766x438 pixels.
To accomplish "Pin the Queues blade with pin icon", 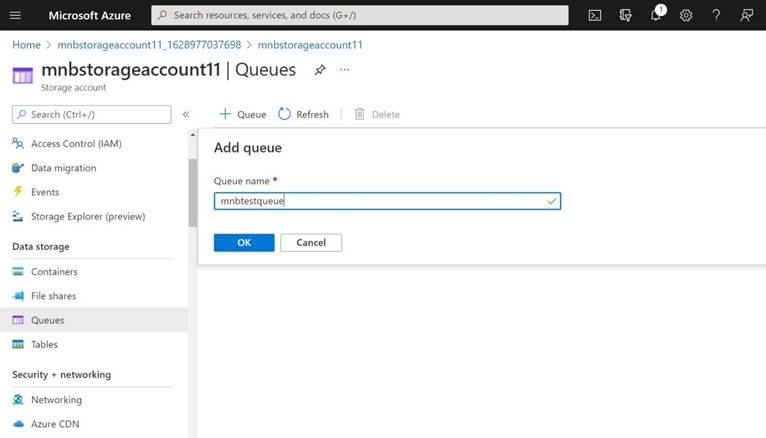I will [319, 70].
